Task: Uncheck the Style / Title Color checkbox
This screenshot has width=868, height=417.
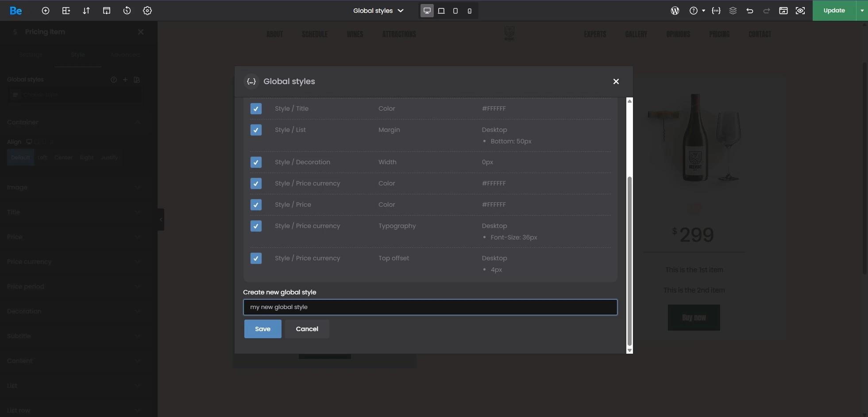Action: (x=256, y=109)
